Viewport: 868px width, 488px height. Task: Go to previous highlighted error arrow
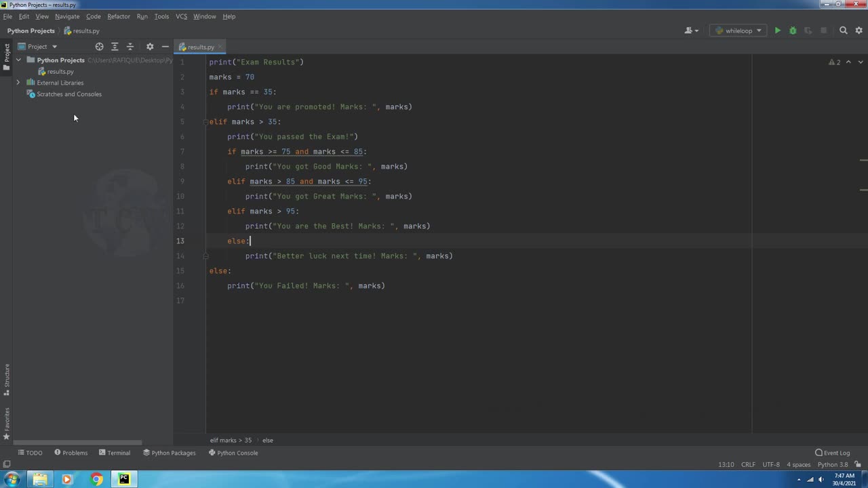click(x=848, y=62)
